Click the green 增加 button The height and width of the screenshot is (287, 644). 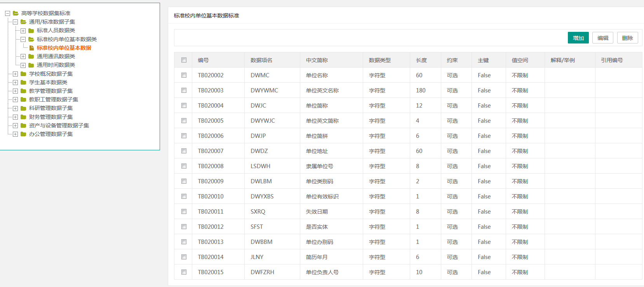click(x=578, y=38)
